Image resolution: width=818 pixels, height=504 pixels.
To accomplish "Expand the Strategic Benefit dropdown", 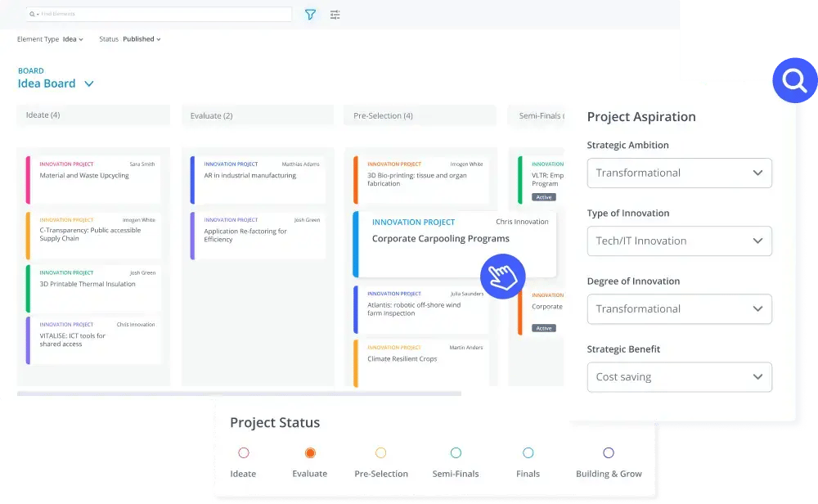I will (679, 377).
